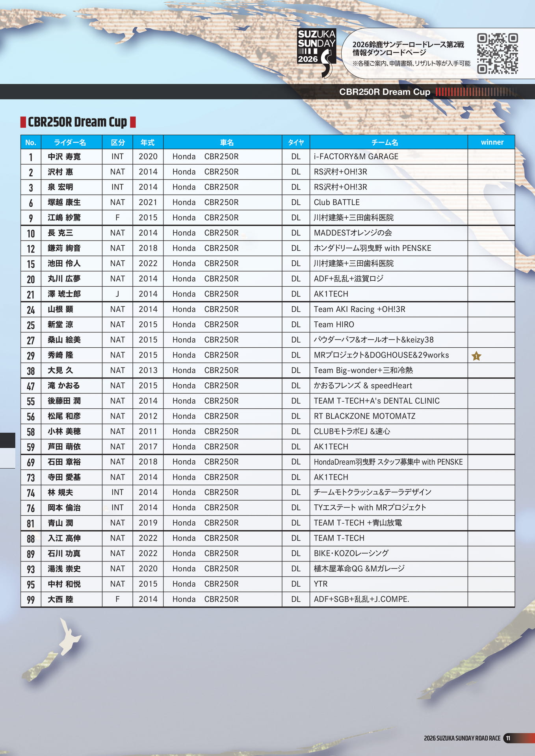Click the ※各種ご案内 note line
Viewport: 535px width, 756px height.
click(411, 63)
